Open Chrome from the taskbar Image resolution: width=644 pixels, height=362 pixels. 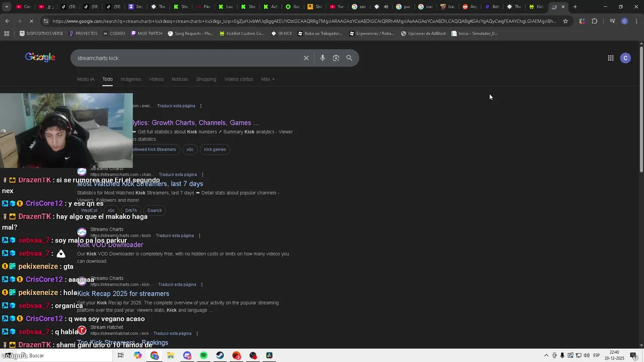point(154,355)
